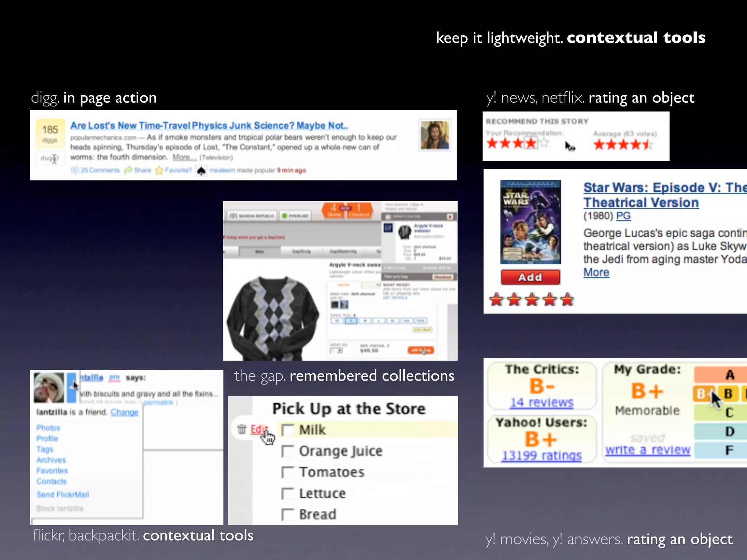Click the 185 diggs count box
This screenshot has width=747, height=560.
pyautogui.click(x=50, y=133)
